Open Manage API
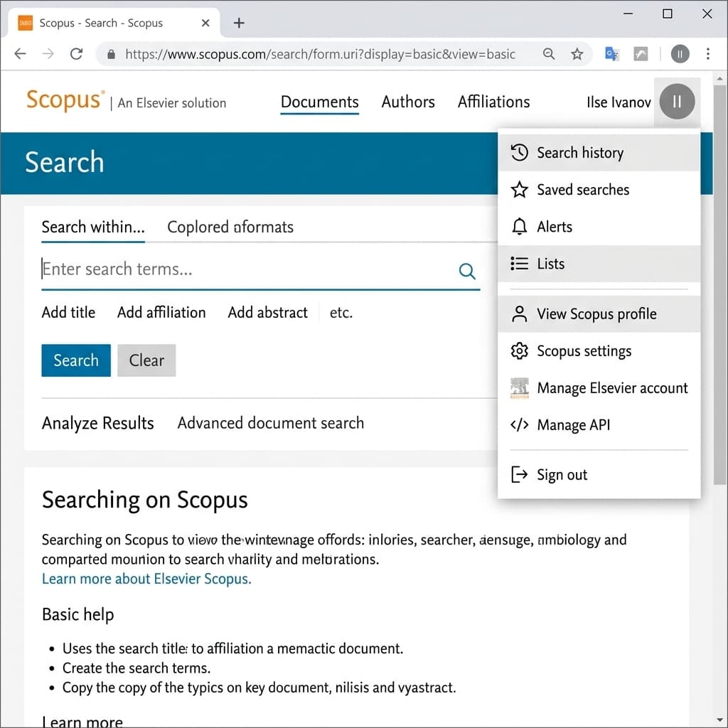The image size is (728, 728). point(599,425)
